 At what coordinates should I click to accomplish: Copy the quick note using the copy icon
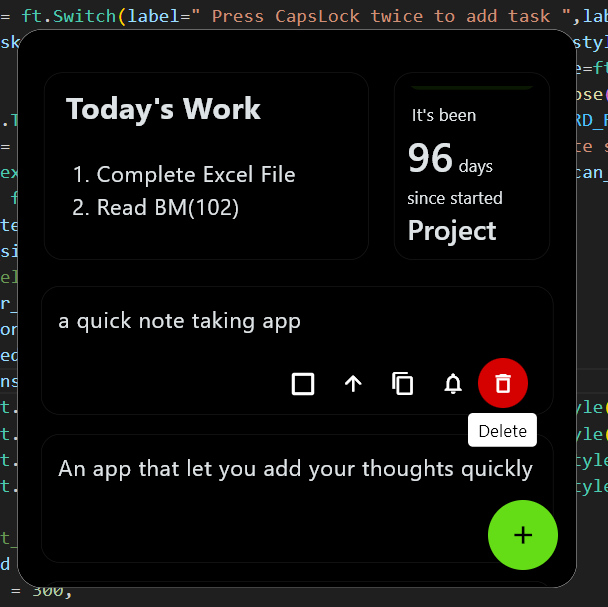pos(403,383)
